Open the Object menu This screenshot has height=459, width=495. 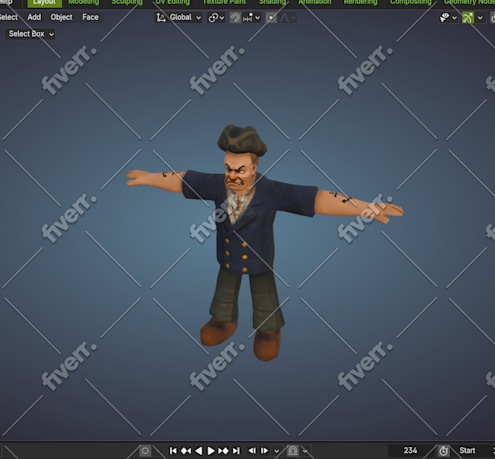(x=61, y=17)
